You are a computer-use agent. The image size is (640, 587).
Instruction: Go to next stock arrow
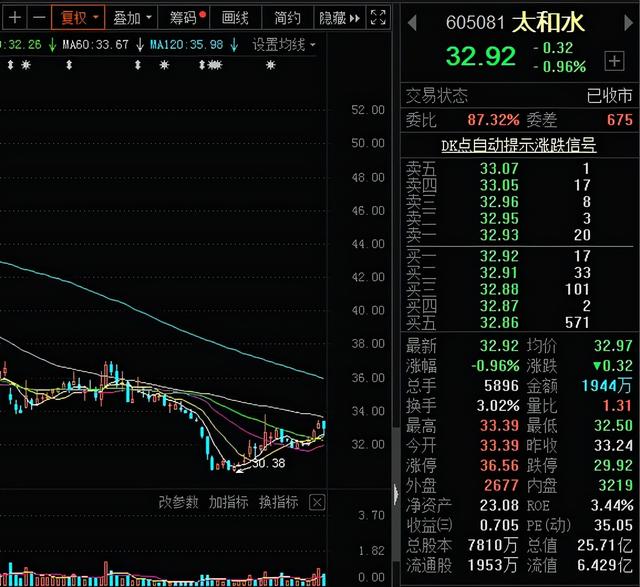coord(629,23)
